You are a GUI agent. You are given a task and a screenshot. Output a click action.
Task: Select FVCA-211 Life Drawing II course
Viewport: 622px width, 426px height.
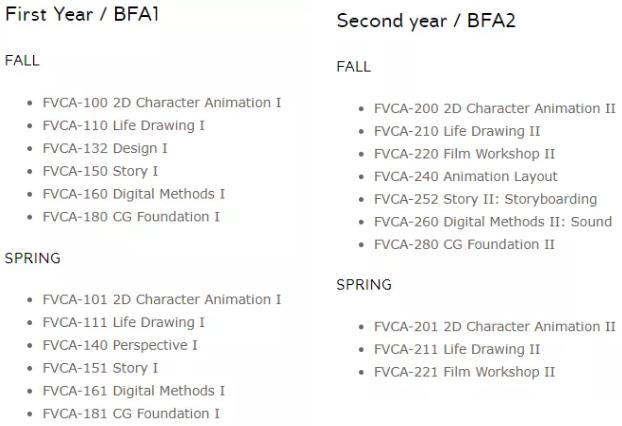point(457,349)
